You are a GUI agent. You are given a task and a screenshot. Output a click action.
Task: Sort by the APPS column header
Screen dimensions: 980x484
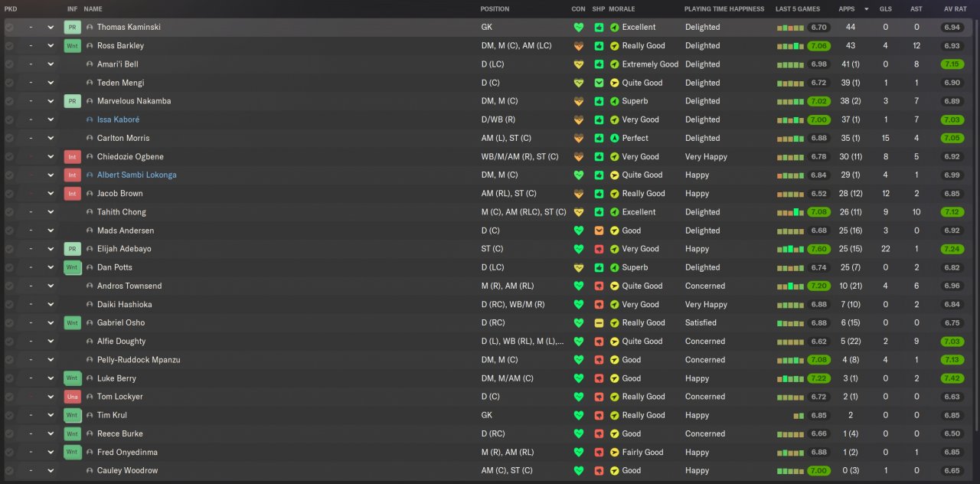(x=847, y=9)
